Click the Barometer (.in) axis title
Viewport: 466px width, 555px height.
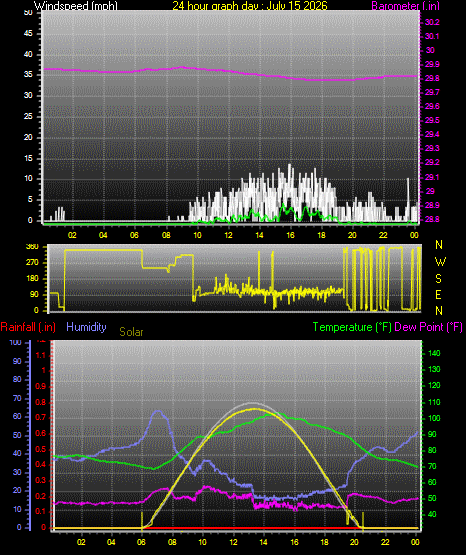[405, 5]
